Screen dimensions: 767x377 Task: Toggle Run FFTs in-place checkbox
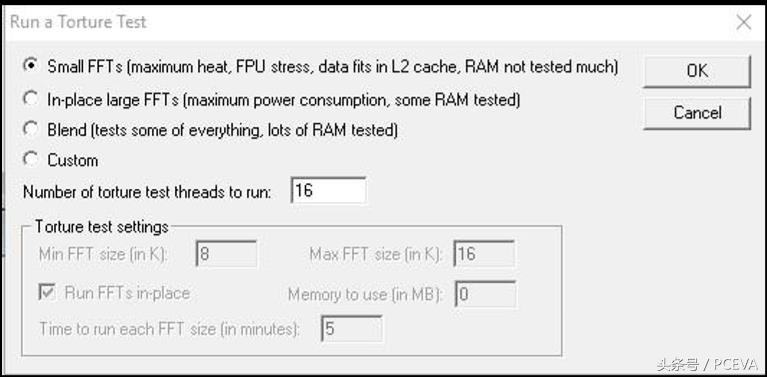click(47, 293)
